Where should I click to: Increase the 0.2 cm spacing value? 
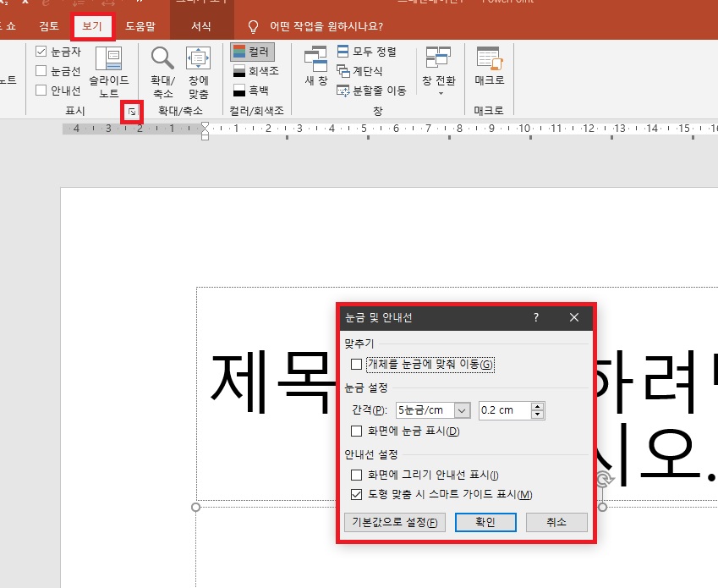coord(538,406)
